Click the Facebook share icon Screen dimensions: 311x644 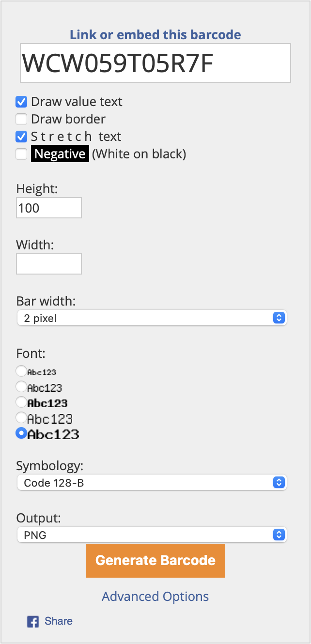click(x=33, y=622)
